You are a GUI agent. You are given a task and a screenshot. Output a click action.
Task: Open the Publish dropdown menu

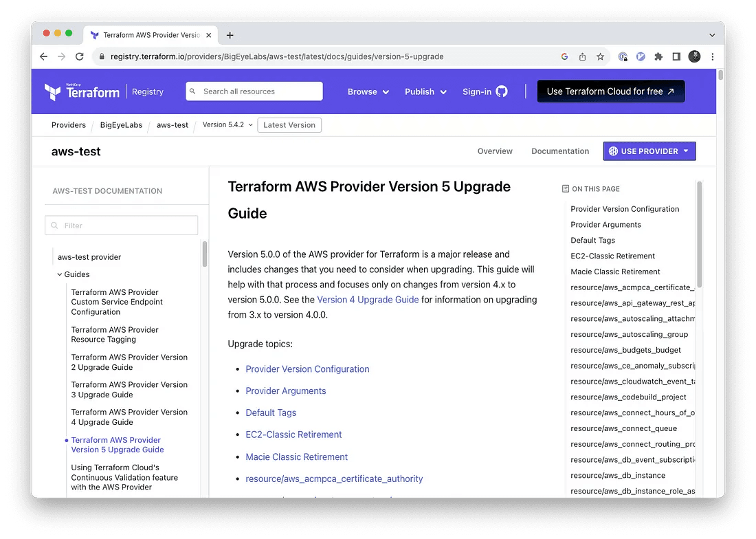click(425, 91)
